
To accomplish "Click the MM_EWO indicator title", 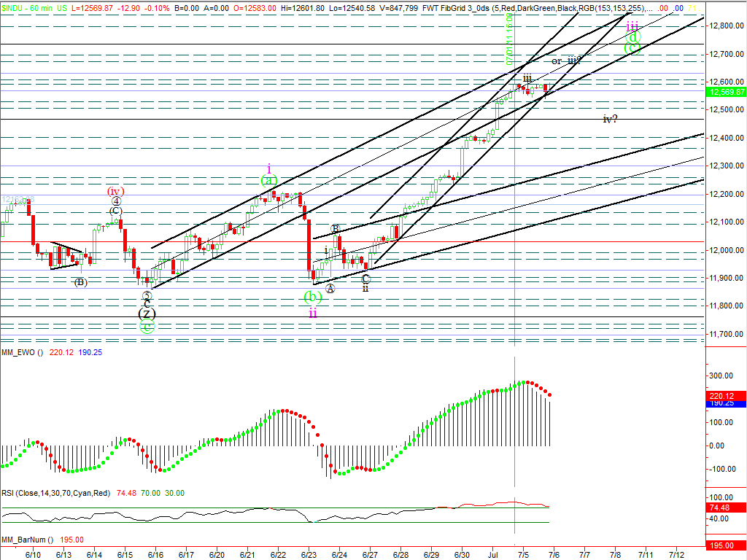I will point(23,351).
